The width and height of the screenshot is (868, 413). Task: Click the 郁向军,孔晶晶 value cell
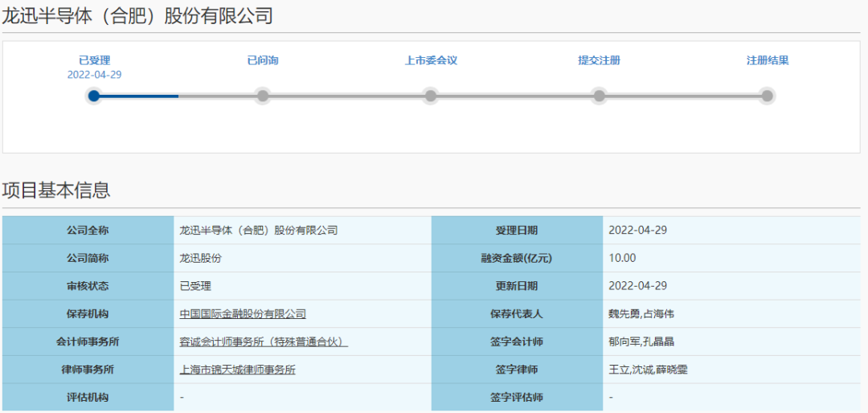[731, 342]
